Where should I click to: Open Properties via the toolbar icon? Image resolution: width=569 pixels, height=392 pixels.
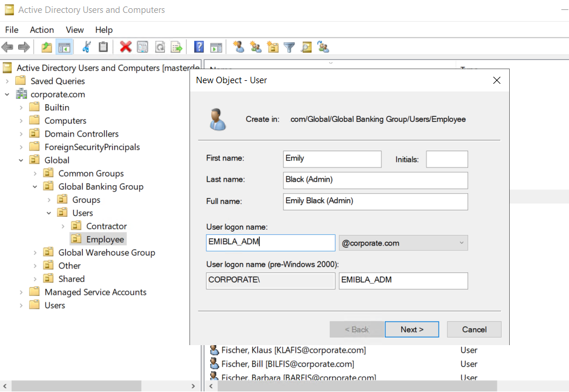(x=143, y=47)
